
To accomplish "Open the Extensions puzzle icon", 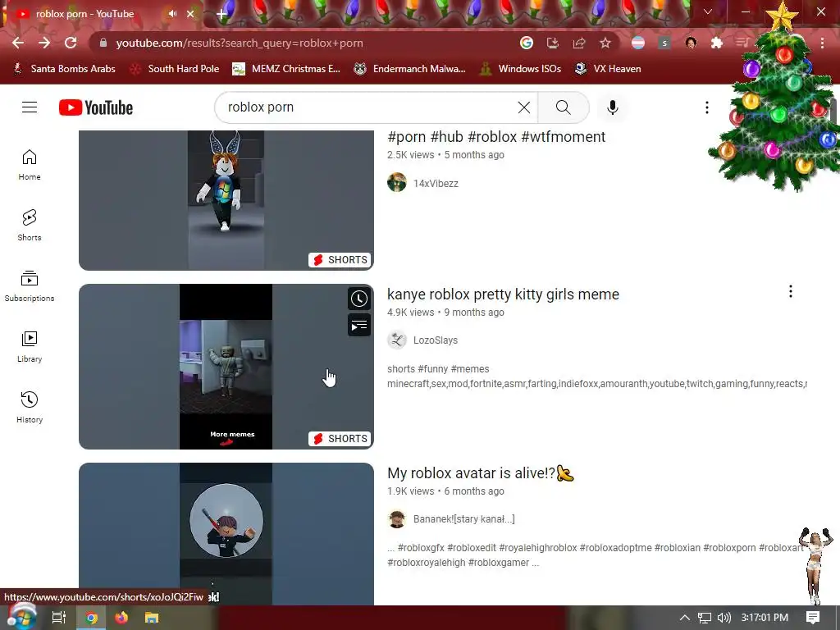I will tap(717, 43).
